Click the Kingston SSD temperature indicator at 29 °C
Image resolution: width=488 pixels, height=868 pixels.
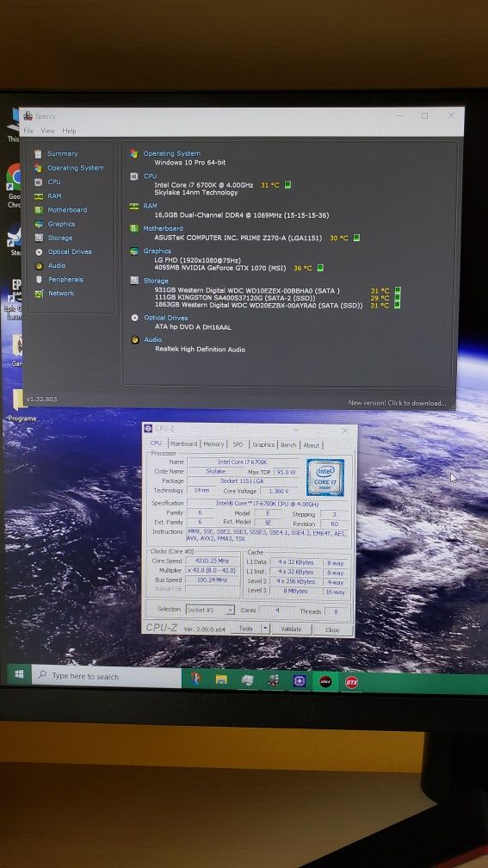coord(398,298)
